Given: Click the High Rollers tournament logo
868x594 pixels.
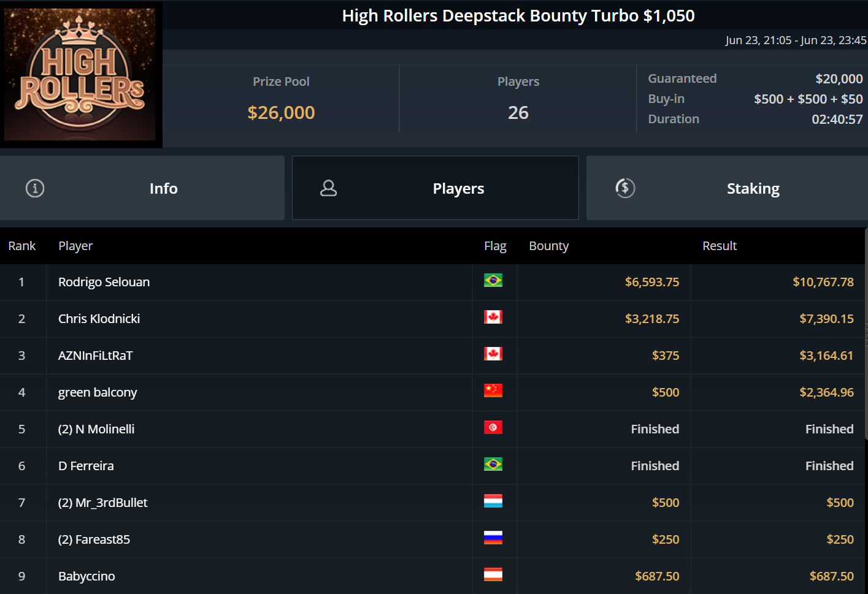Looking at the screenshot, I should (80, 74).
